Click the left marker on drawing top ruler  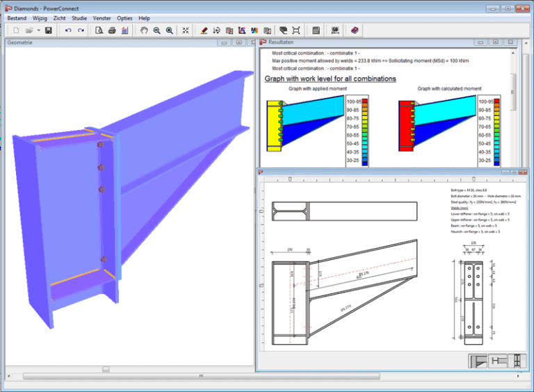click(290, 179)
